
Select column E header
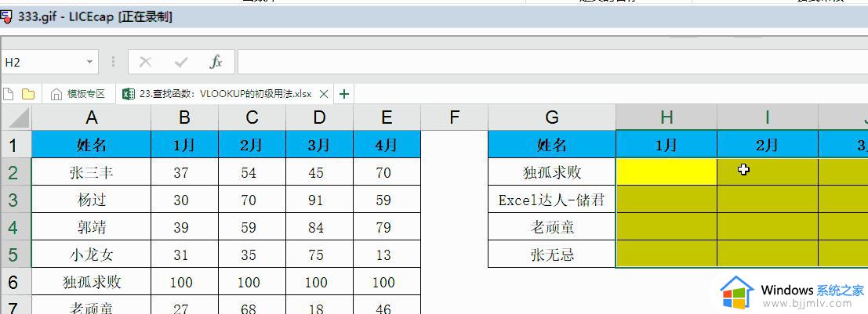387,117
